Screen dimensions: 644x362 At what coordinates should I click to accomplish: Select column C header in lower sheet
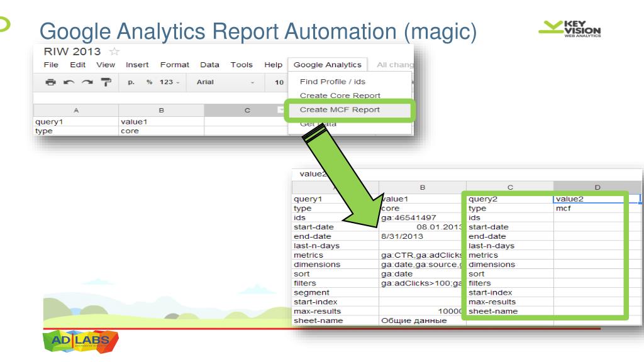[x=510, y=187]
